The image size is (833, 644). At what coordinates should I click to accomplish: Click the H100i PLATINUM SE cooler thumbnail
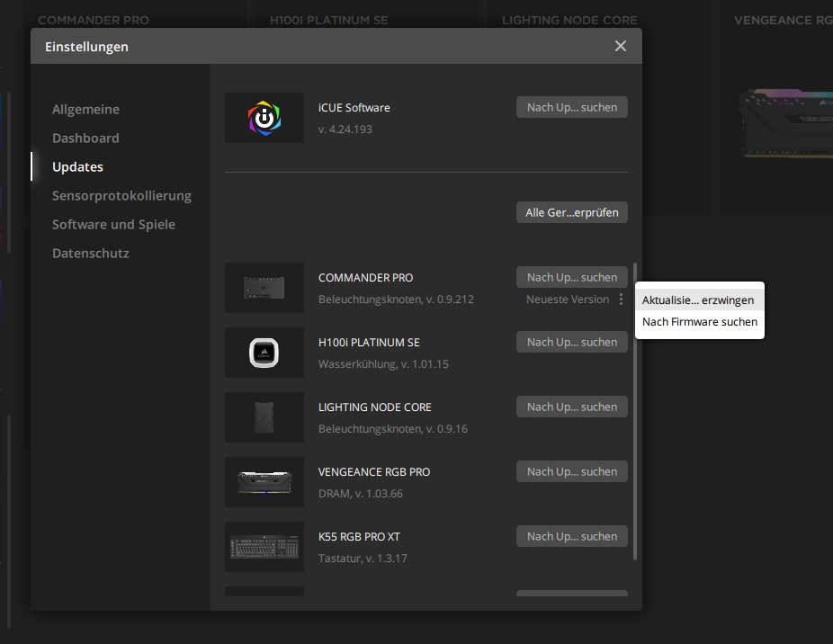click(x=264, y=353)
